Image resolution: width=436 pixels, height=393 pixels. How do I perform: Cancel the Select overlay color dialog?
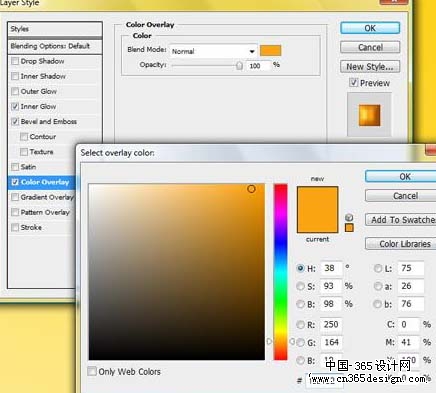tap(402, 196)
